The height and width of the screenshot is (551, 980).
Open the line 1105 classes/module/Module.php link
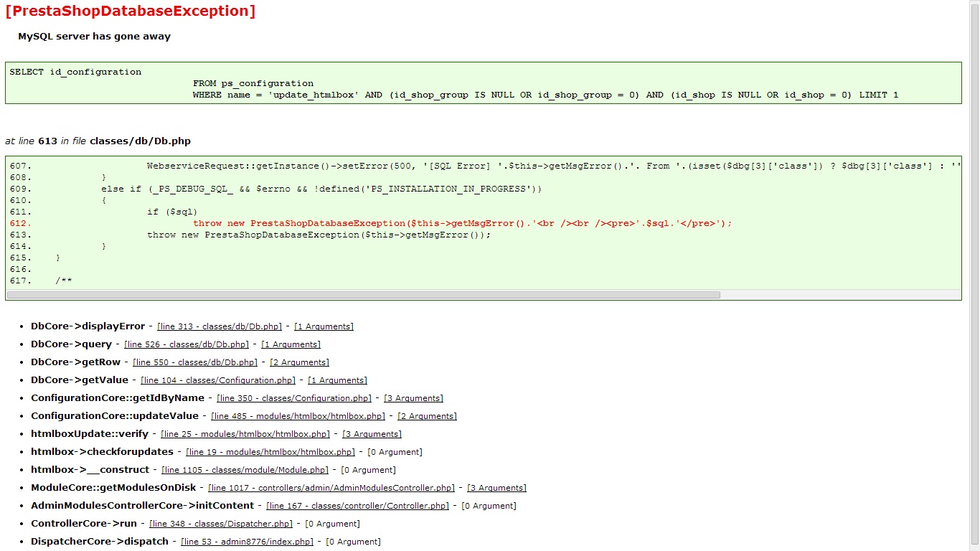245,470
